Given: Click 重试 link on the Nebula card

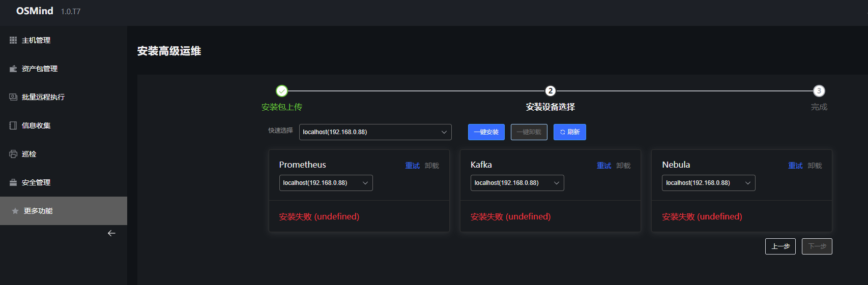Looking at the screenshot, I should (x=795, y=166).
